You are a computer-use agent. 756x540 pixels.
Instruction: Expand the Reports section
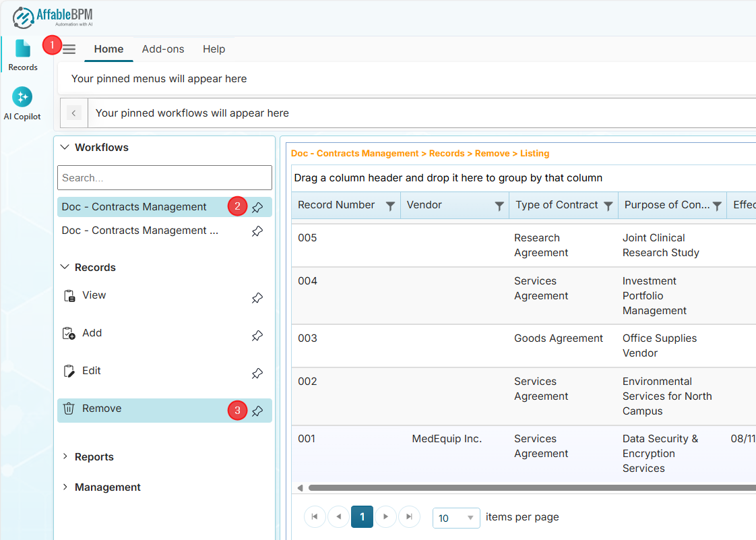point(94,457)
